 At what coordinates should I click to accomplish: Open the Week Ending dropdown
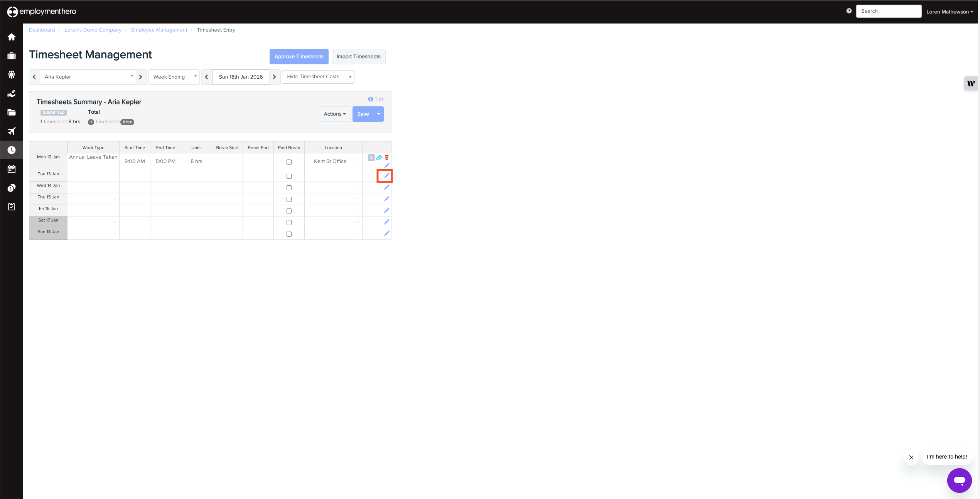point(174,77)
